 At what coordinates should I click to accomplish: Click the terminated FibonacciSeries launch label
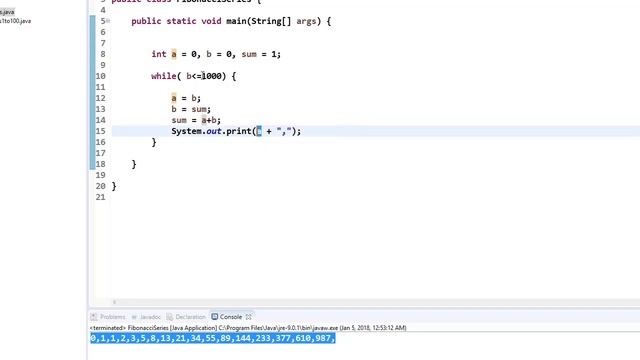point(248,328)
